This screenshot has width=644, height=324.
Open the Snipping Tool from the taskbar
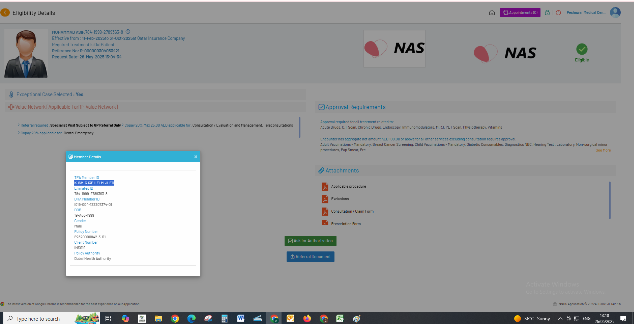point(208,318)
